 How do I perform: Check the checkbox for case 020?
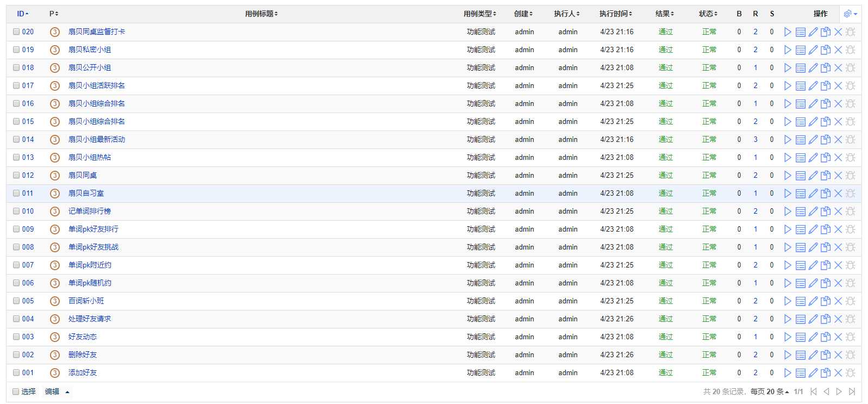(x=16, y=32)
